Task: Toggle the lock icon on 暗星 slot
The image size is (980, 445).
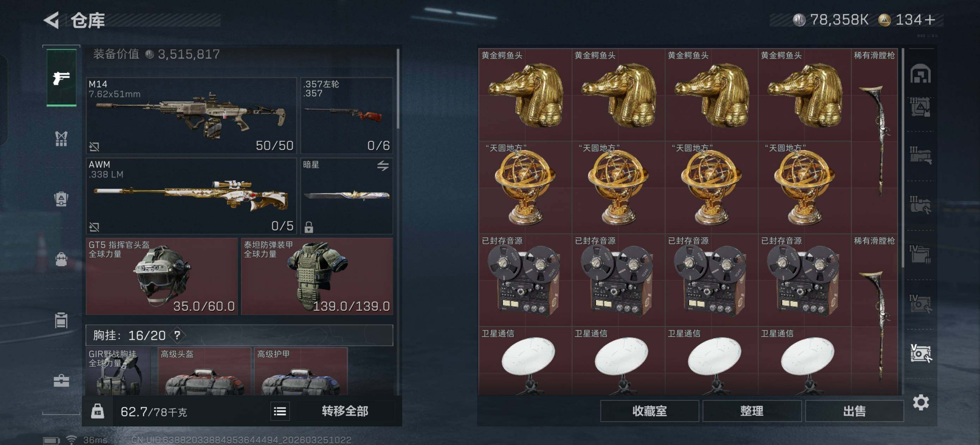Action: tap(308, 227)
